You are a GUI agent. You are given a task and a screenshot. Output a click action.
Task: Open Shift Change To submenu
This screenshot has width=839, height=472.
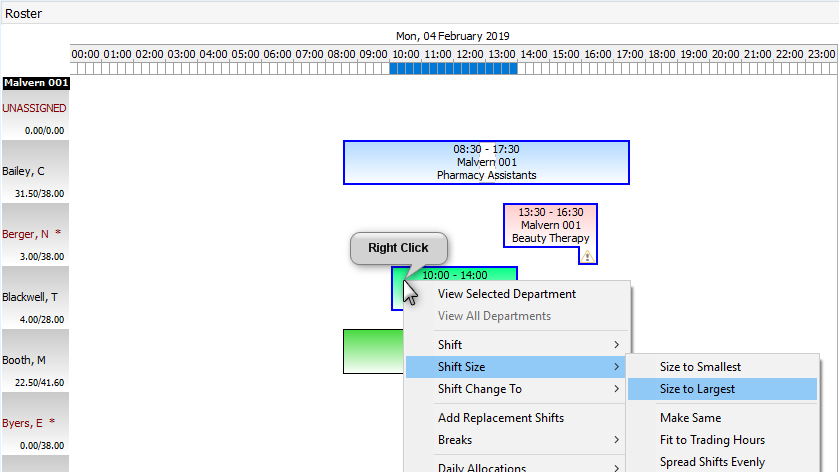pyautogui.click(x=516, y=389)
